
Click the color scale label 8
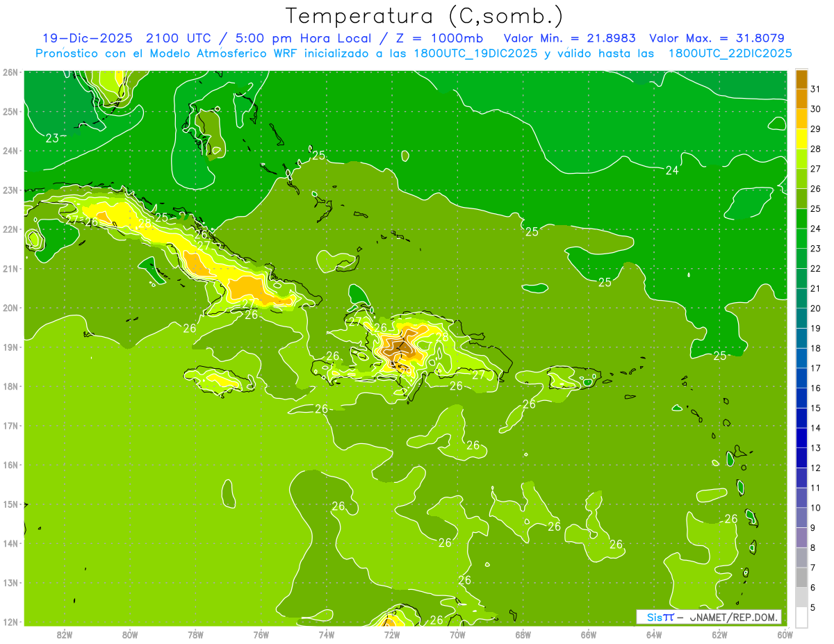click(813, 547)
